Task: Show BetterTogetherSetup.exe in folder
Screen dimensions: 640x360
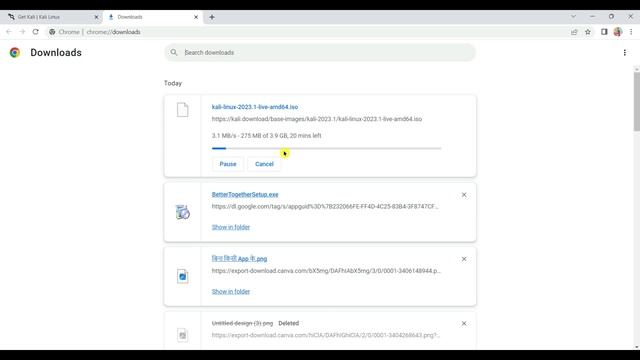Action: [x=231, y=227]
